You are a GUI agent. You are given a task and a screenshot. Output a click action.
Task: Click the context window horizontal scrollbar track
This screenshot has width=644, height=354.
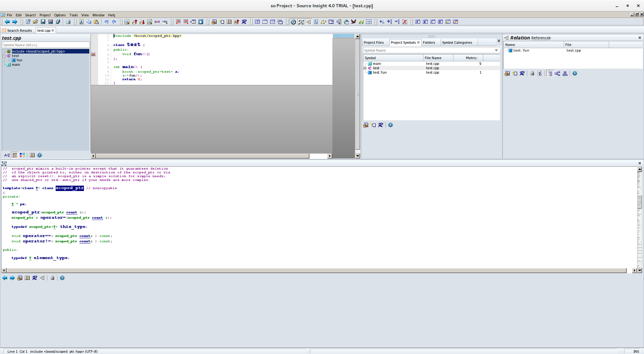[x=316, y=271]
